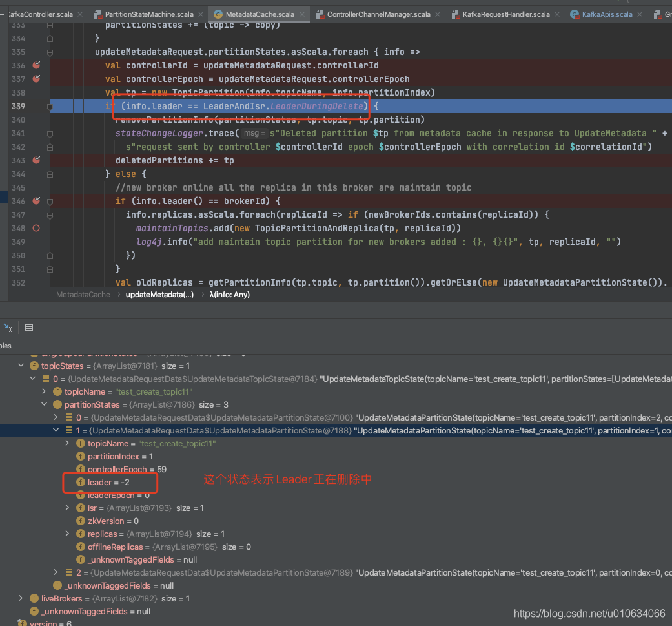Close the ControllerChannelManager.scala tab
The width and height of the screenshot is (672, 626).
pyautogui.click(x=437, y=14)
